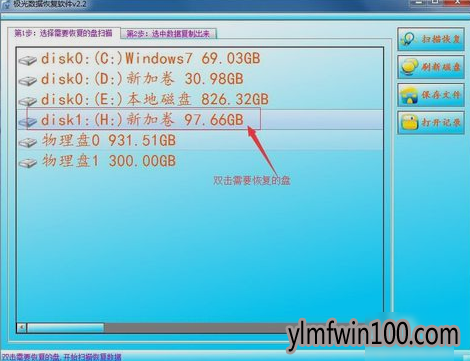This screenshot has height=361, width=470.
Task: Click the 打开记录 open record button
Action: [x=431, y=123]
